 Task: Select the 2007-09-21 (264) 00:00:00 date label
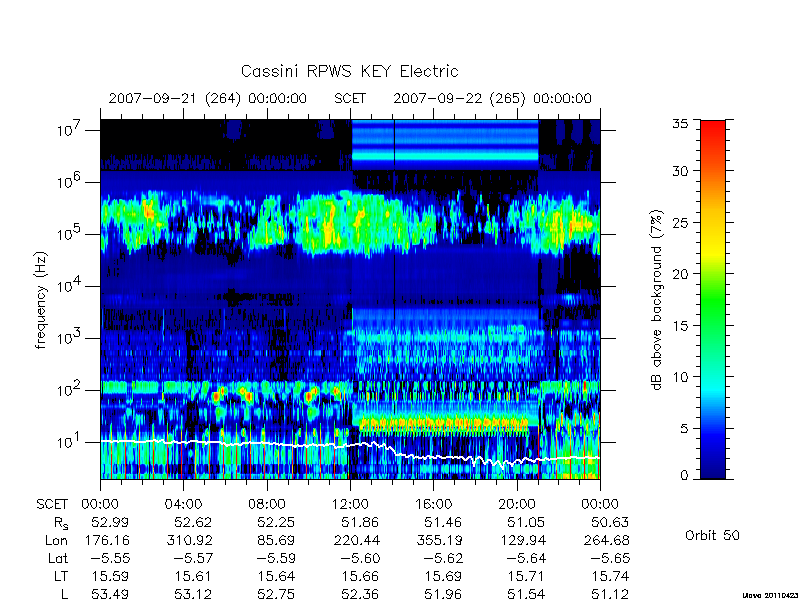pyautogui.click(x=208, y=98)
